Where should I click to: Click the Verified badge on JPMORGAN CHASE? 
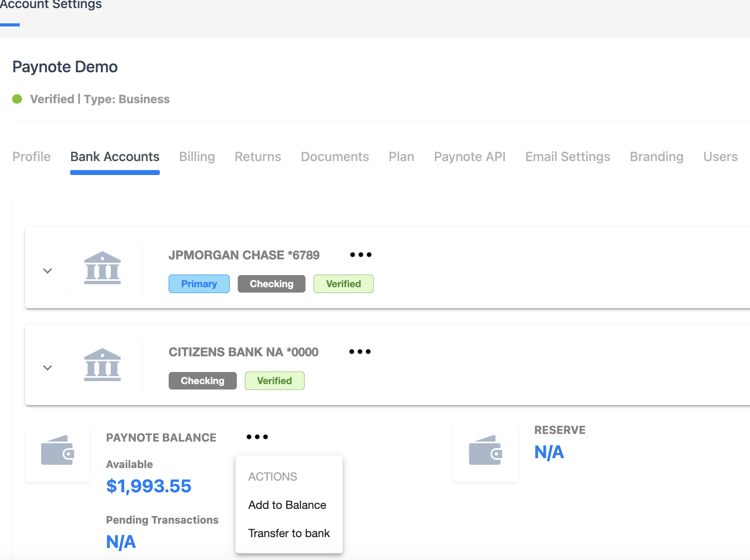coord(344,284)
